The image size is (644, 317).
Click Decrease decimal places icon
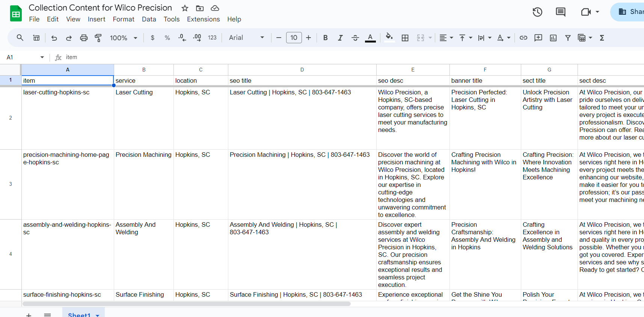click(182, 38)
